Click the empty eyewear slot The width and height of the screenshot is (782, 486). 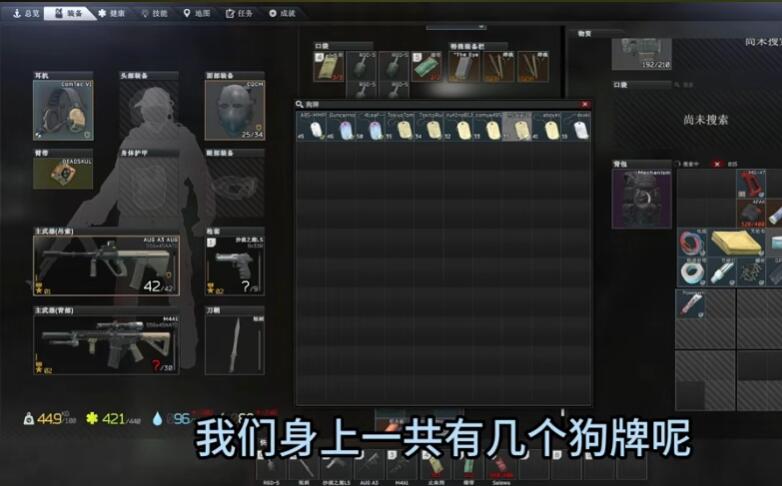click(234, 187)
